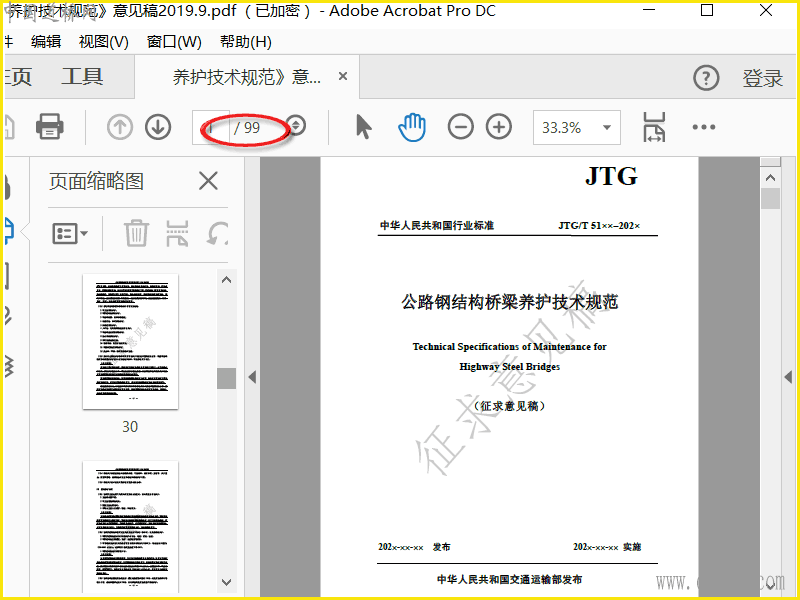Open more tools via three dots

(704, 127)
